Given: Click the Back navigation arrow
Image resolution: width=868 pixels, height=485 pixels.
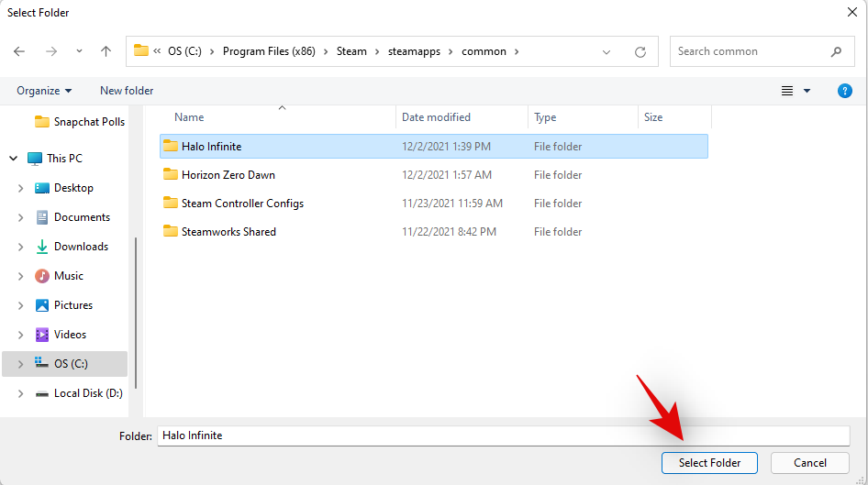Looking at the screenshot, I should click(x=20, y=52).
